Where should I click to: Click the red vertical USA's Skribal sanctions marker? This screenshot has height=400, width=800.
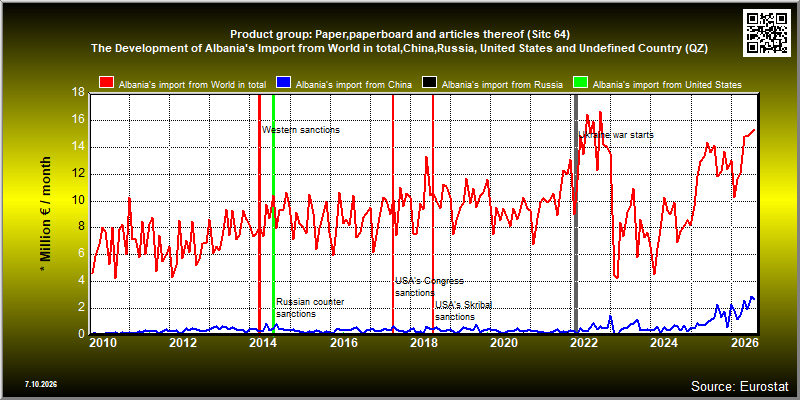point(433,214)
